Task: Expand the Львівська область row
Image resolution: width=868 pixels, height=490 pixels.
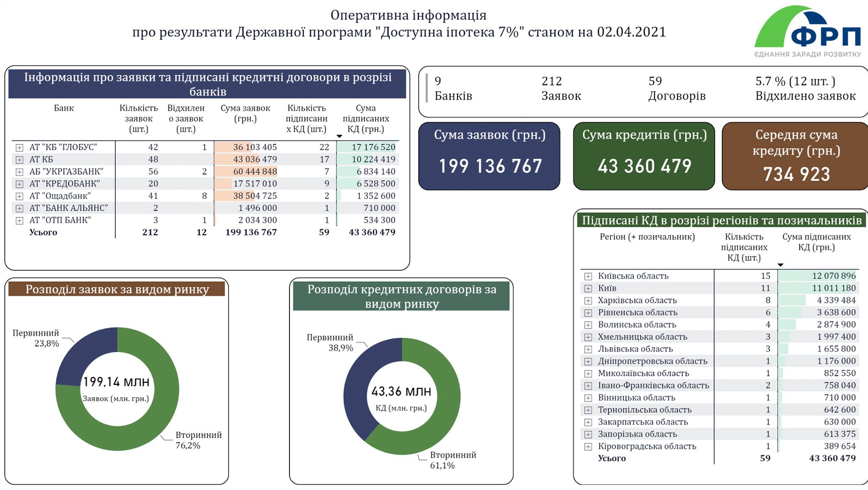Action: tap(588, 349)
